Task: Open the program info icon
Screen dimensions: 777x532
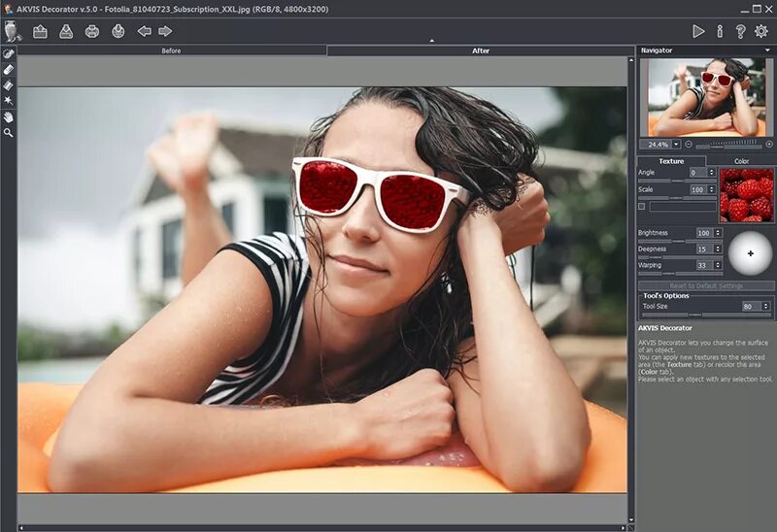Action: coord(720,31)
